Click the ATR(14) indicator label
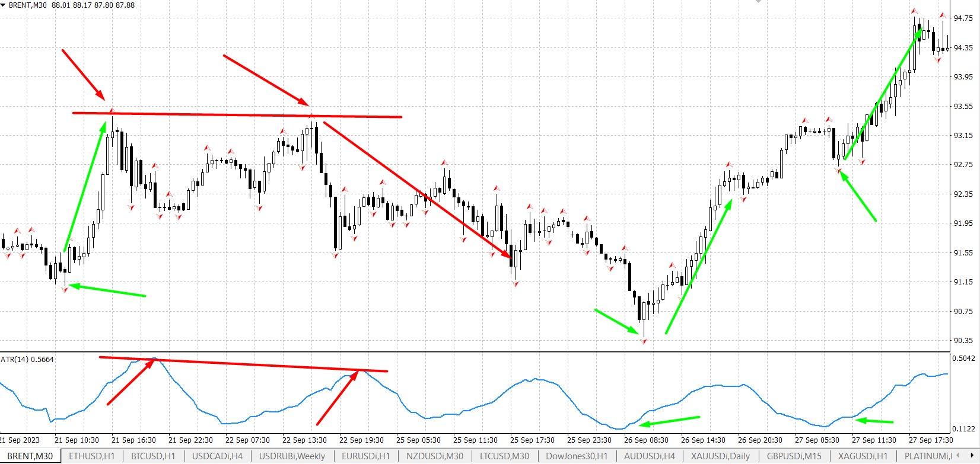 [x=27, y=359]
